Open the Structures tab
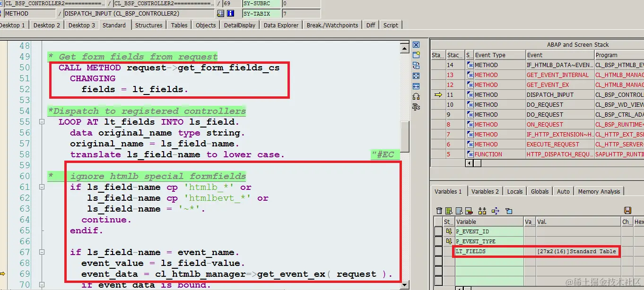The width and height of the screenshot is (644, 290). 148,25
